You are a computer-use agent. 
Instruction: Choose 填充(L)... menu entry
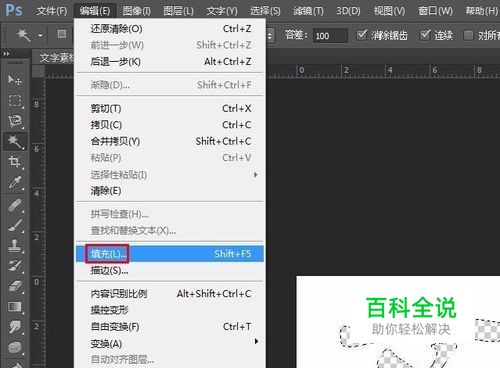pyautogui.click(x=170, y=254)
